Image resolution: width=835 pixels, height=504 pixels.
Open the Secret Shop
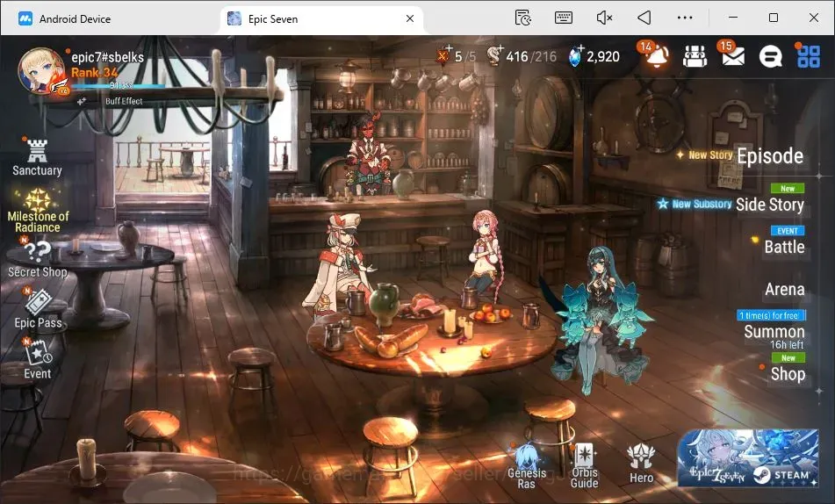(37, 260)
